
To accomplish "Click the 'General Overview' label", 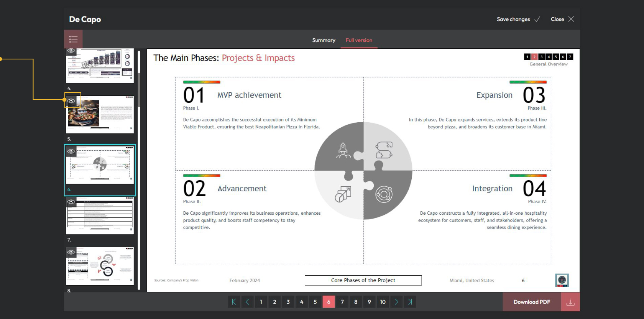I will coord(549,64).
